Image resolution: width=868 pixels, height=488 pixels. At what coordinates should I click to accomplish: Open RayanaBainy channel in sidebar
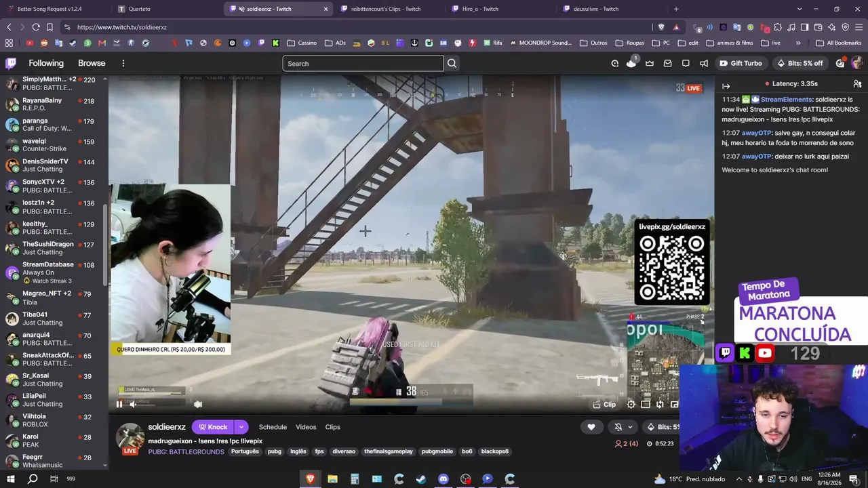pos(54,104)
